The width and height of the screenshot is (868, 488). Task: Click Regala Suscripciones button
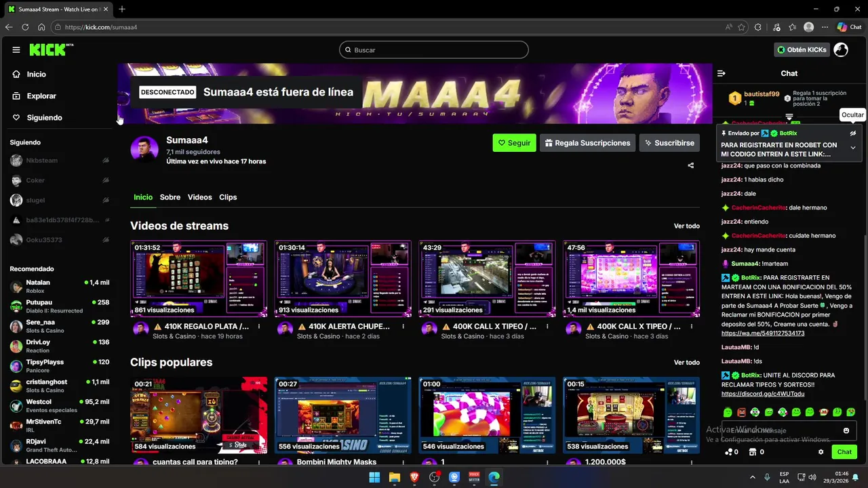[x=587, y=143]
